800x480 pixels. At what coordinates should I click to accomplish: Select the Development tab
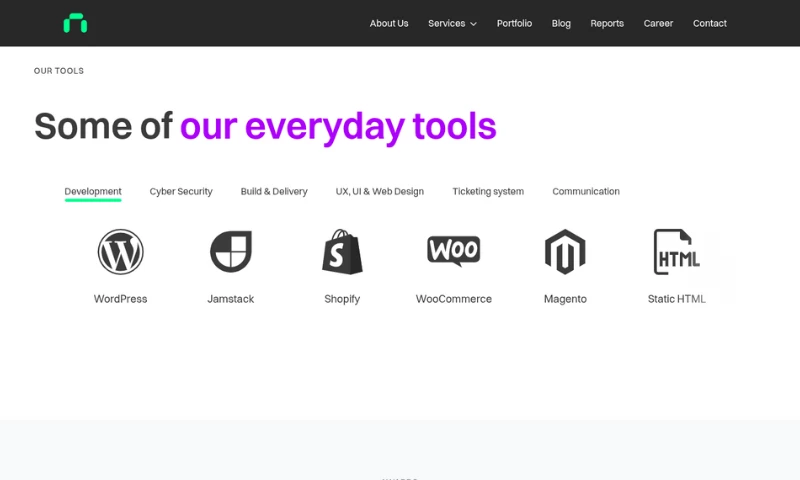tap(93, 191)
